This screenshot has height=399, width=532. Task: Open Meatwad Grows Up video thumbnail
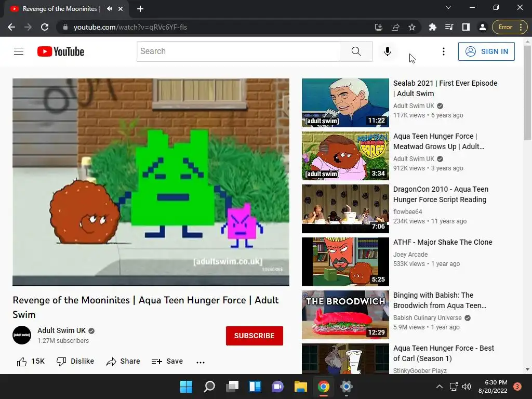(345, 156)
